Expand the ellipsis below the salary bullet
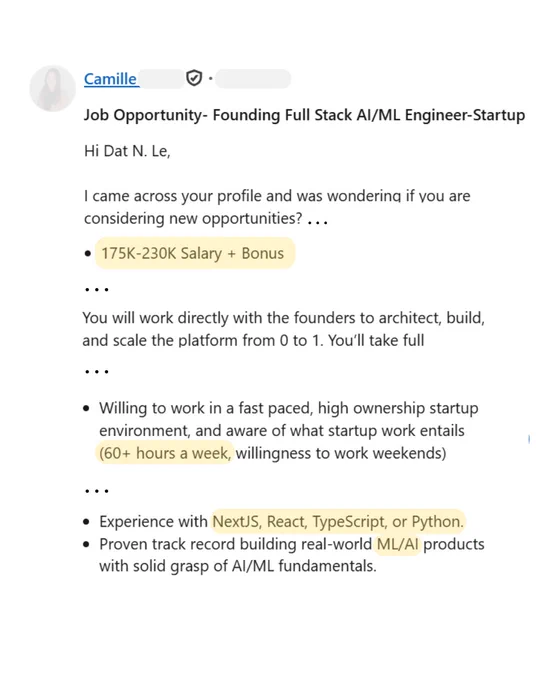Image resolution: width=544 pixels, height=680 pixels. 97,289
